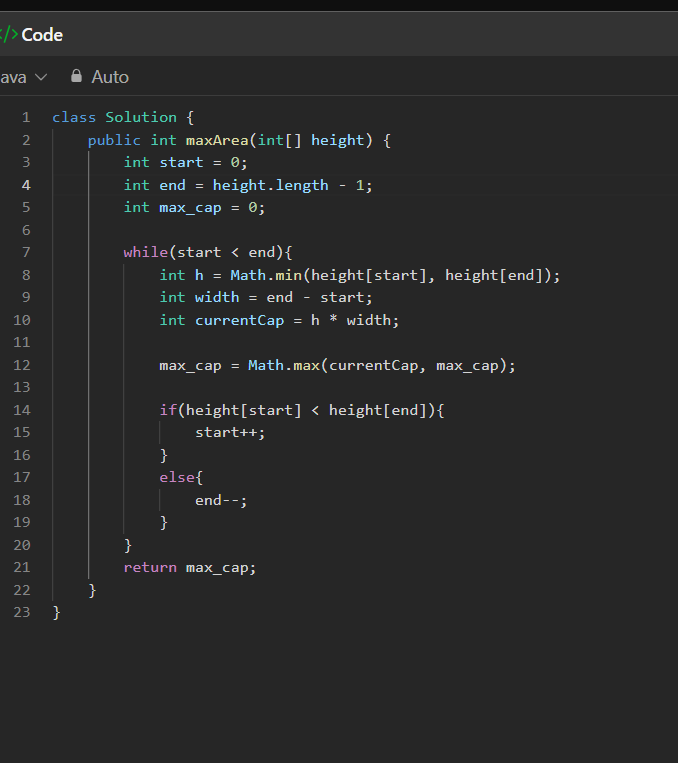
Task: Click line number 4 in gutter
Action: point(26,185)
